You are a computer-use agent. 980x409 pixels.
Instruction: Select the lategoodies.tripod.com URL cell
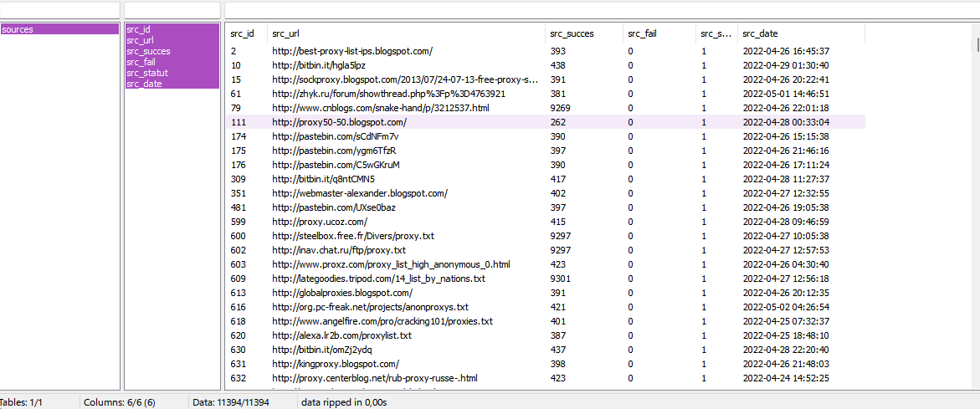pyautogui.click(x=379, y=279)
